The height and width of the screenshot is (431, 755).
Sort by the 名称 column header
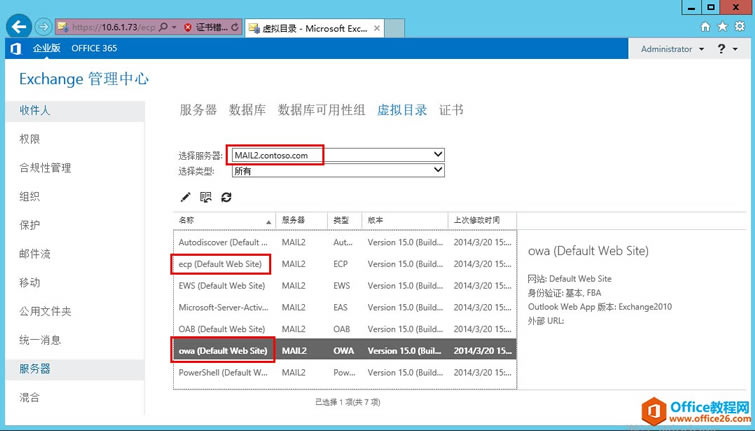[x=224, y=220]
